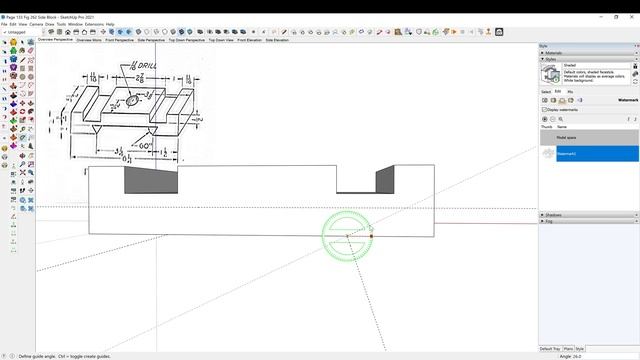
Task: Select the Rectangle tool
Action: tap(22, 69)
